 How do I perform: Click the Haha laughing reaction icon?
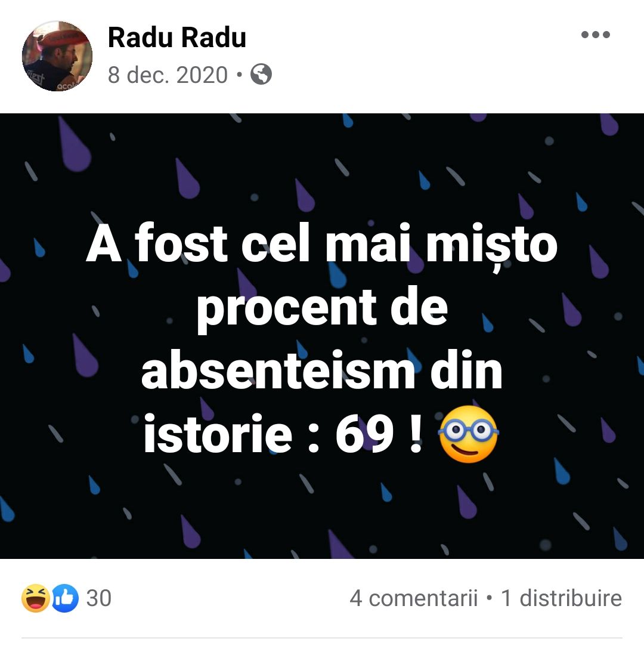point(36,598)
